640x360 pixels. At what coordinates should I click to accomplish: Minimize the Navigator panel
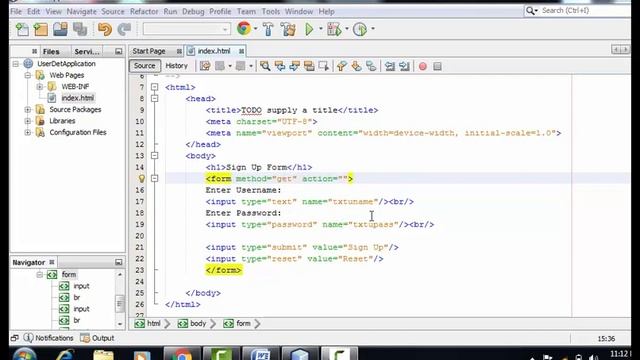[118, 262]
